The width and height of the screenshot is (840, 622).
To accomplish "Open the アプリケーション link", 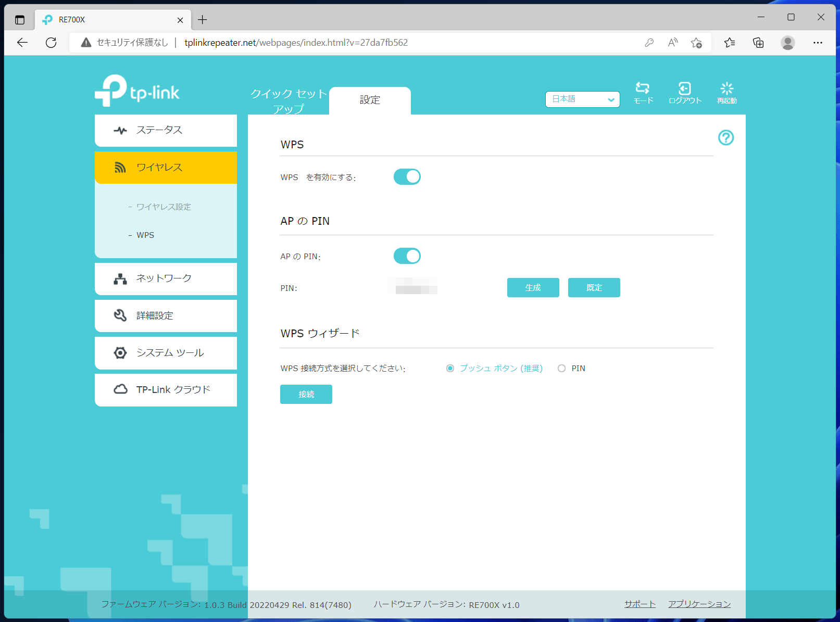I will (x=699, y=604).
